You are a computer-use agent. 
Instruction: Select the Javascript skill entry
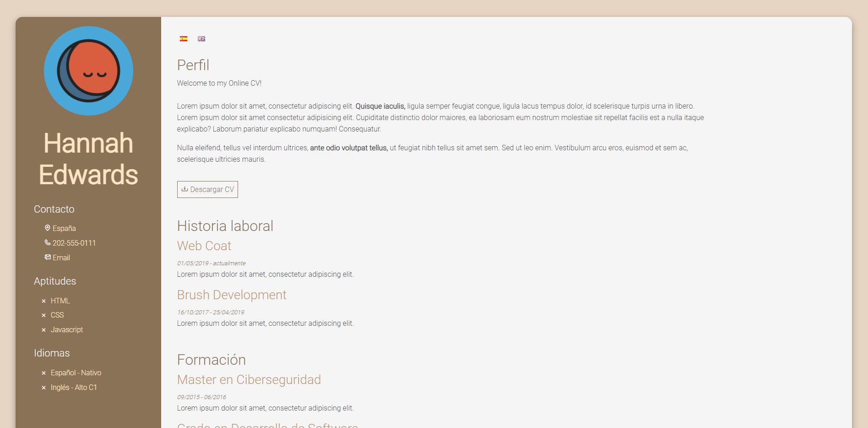click(x=67, y=329)
